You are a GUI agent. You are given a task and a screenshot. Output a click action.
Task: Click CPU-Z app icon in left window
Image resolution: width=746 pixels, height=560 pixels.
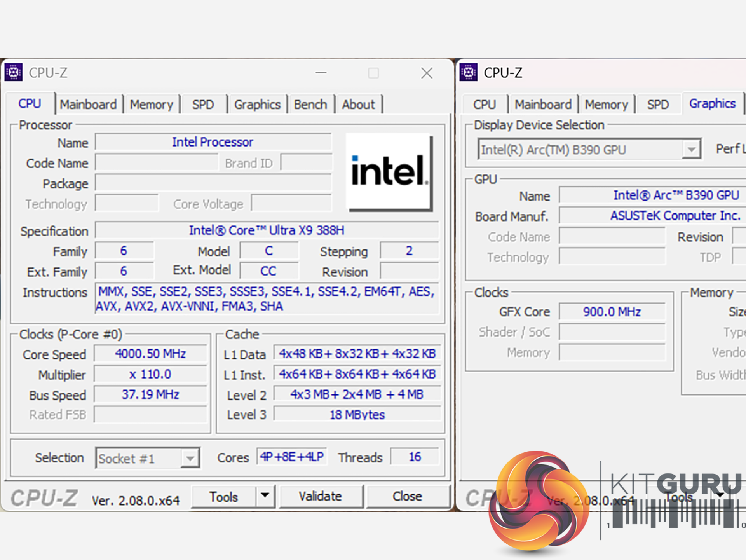coord(14,72)
